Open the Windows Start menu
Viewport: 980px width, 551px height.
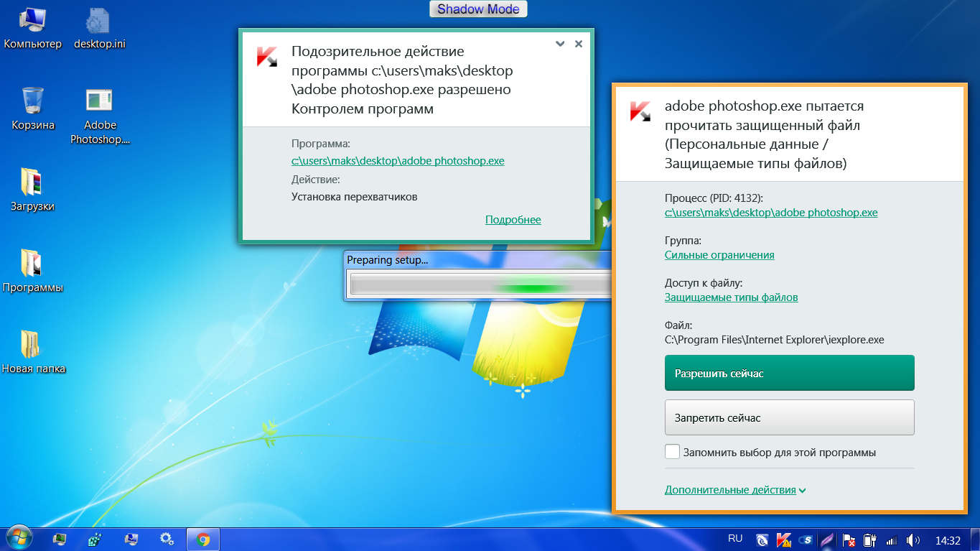[x=19, y=539]
